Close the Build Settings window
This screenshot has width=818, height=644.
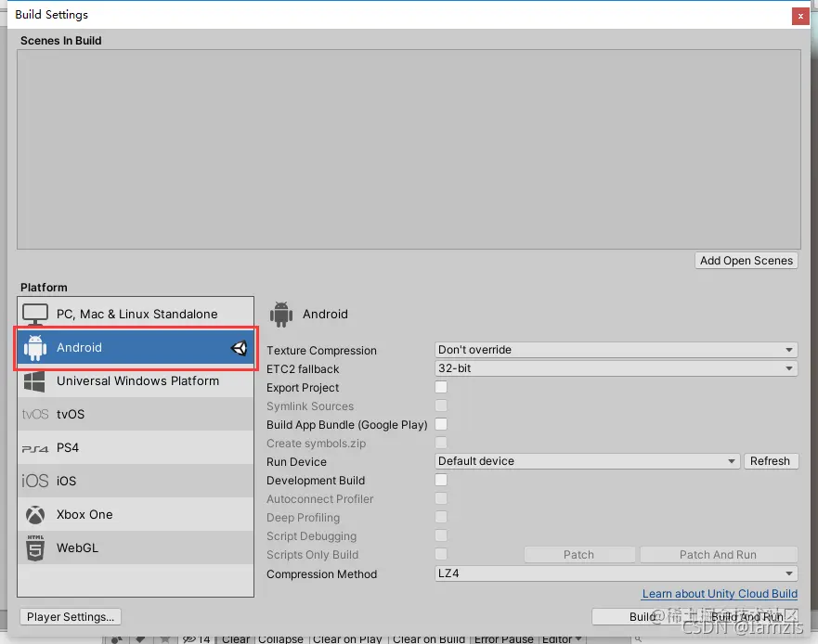800,16
